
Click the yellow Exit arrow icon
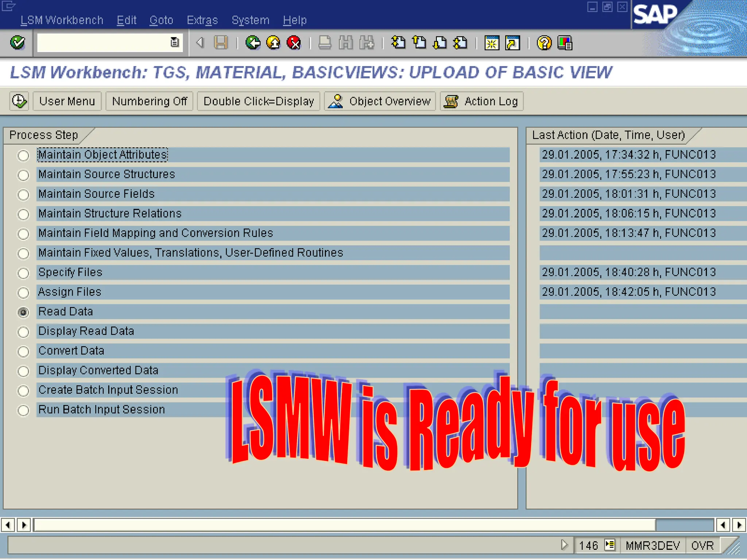[x=273, y=43]
